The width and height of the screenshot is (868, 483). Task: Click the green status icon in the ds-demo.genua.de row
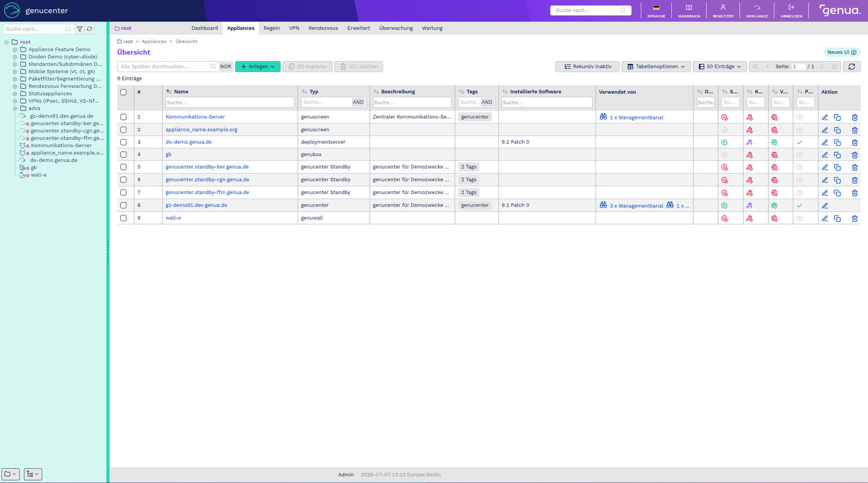[724, 142]
